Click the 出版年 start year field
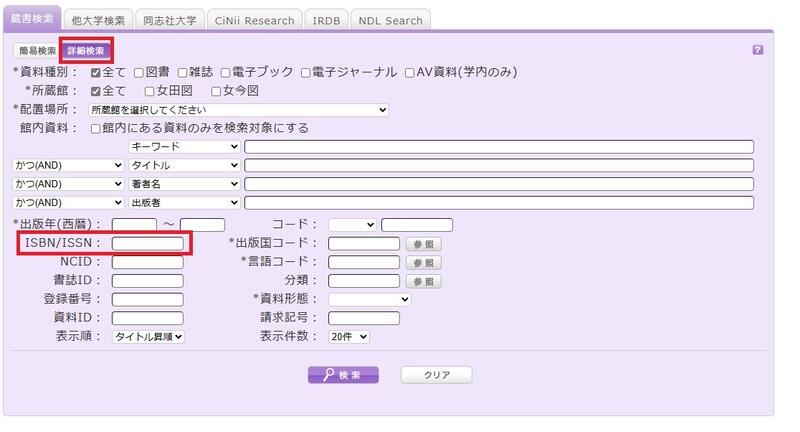This screenshot has width=800, height=432. (x=134, y=224)
